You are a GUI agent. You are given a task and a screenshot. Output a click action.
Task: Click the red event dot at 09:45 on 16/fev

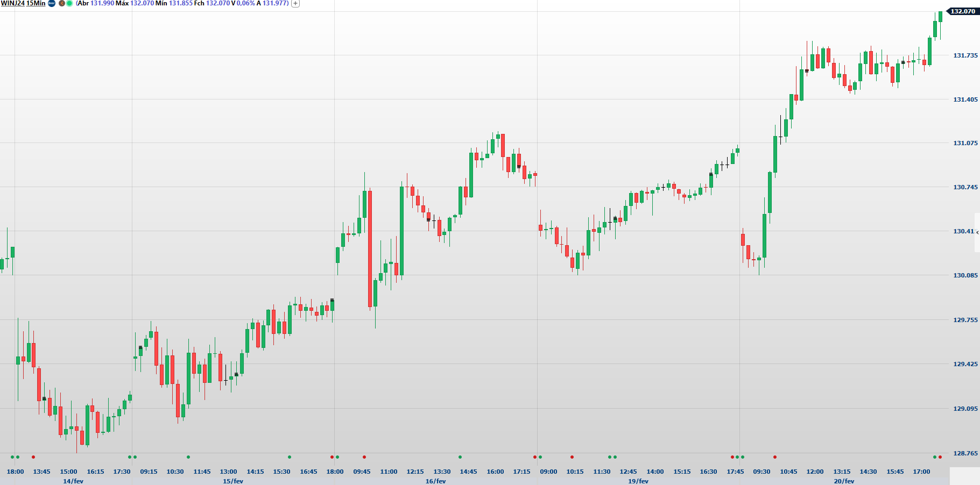(364, 457)
